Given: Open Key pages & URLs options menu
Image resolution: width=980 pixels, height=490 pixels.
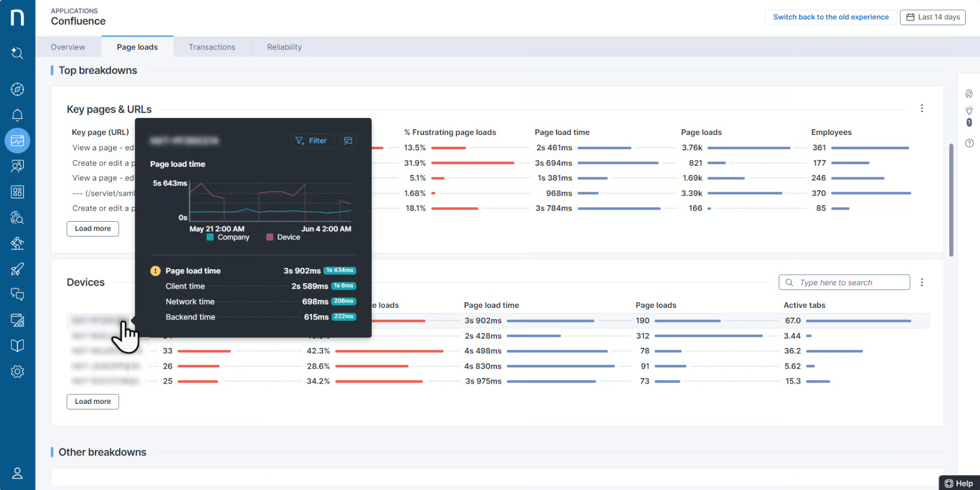Looking at the screenshot, I should tap(922, 109).
